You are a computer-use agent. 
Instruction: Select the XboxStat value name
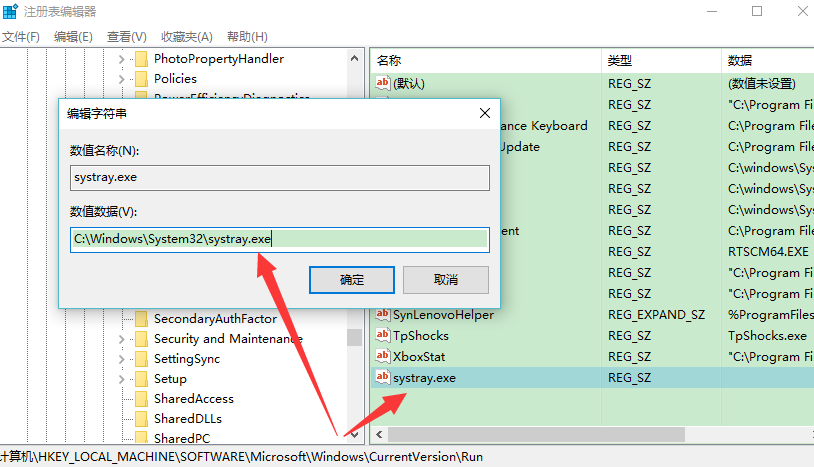point(419,357)
